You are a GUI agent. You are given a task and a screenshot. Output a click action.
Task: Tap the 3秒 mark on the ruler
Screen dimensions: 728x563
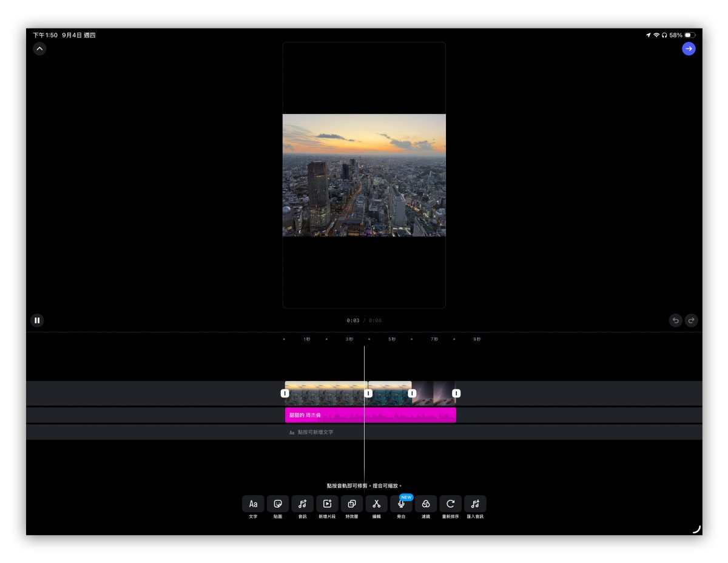[x=349, y=339]
